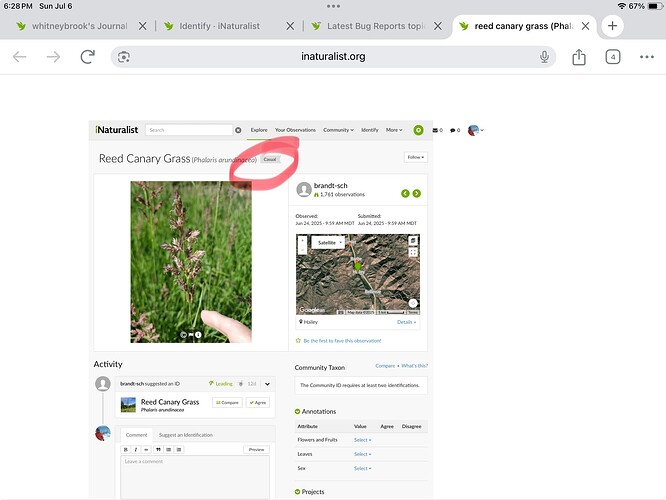Close the Identify · iNaturalist tab
Screen dimensions: 666x500
tap(290, 26)
